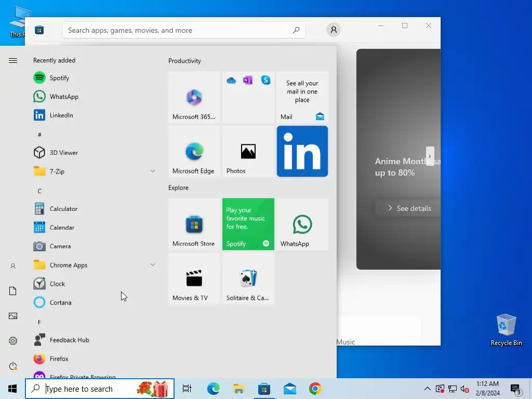This screenshot has height=399, width=532.
Task: Open Pictures from Start sidebar
Action: point(13,316)
